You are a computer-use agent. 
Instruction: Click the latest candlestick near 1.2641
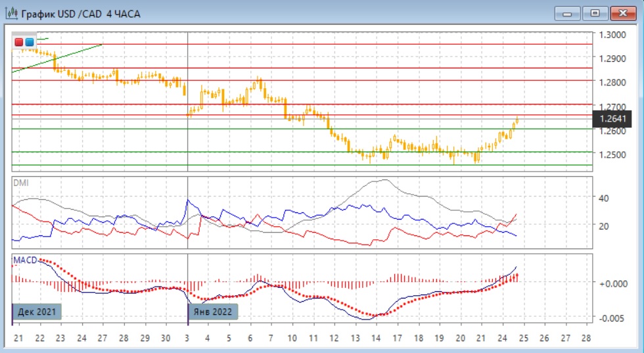coord(517,121)
